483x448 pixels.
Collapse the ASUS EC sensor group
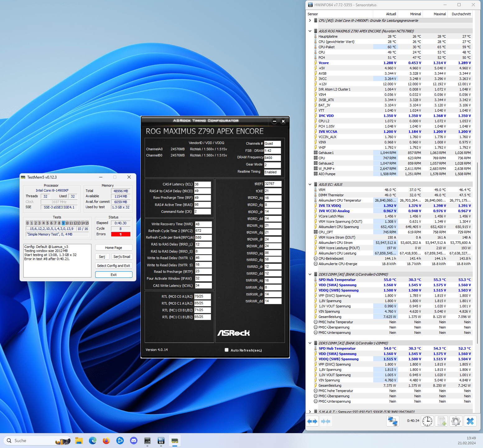[310, 184]
